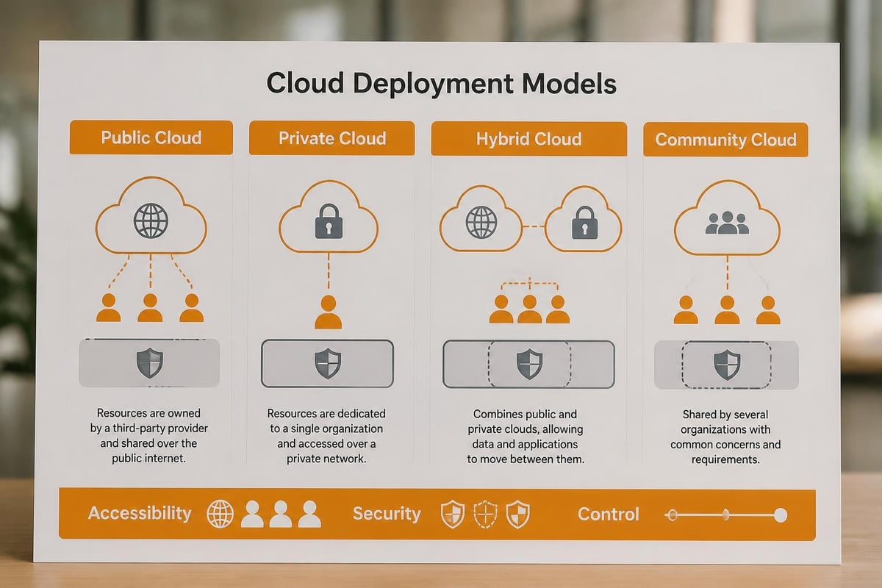Select the Private Cloud header
The height and width of the screenshot is (588, 882).
[x=332, y=138]
